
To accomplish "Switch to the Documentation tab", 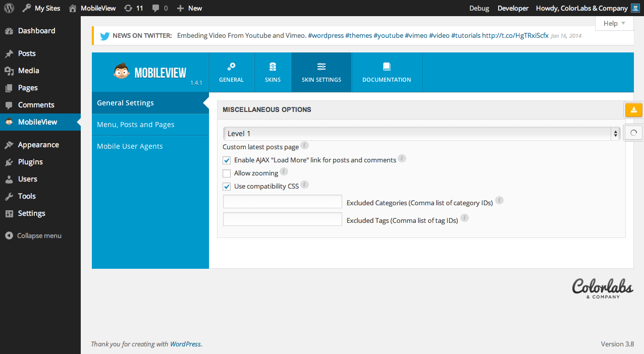I will click(387, 73).
